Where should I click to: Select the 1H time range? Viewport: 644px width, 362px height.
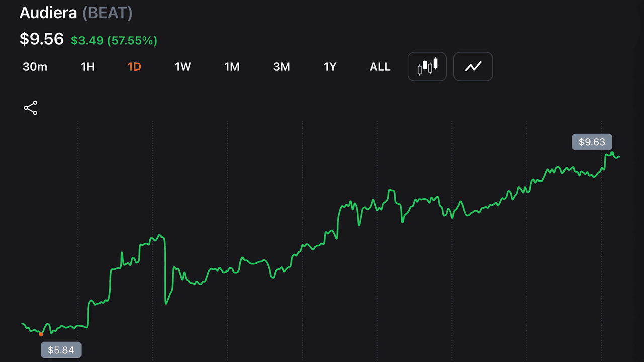(x=88, y=67)
